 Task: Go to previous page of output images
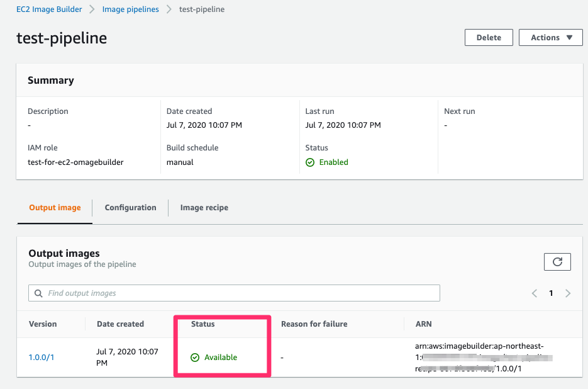pos(535,293)
